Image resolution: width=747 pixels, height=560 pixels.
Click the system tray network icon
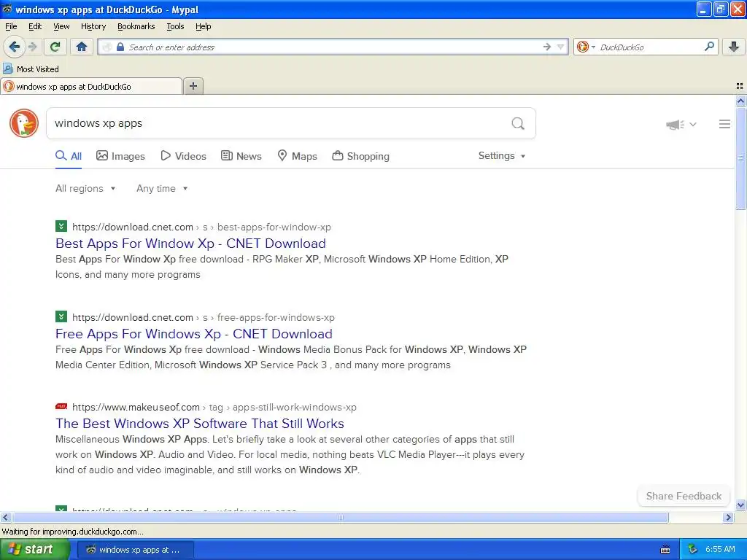693,550
